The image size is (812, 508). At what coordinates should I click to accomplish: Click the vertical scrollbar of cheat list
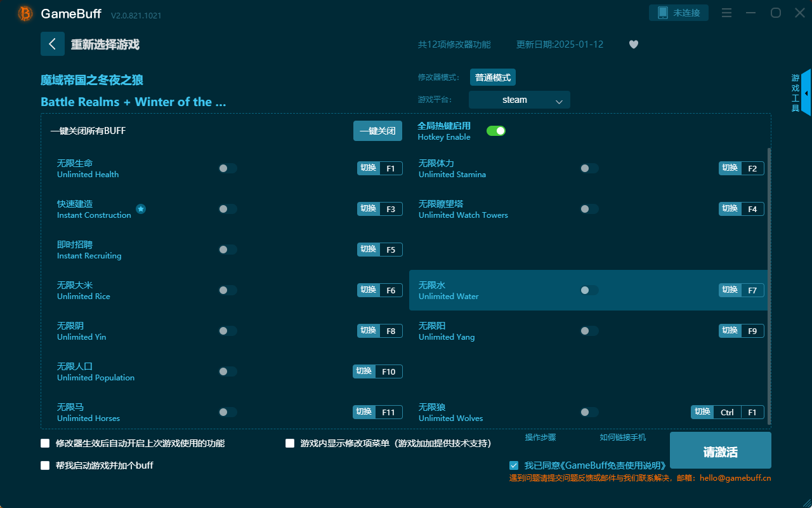[x=769, y=286]
